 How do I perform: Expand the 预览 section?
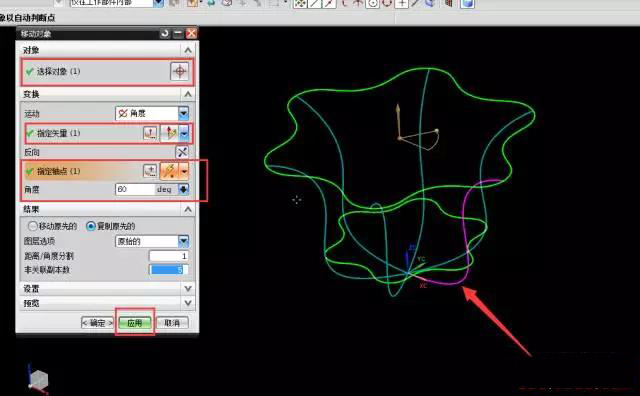coord(188,303)
